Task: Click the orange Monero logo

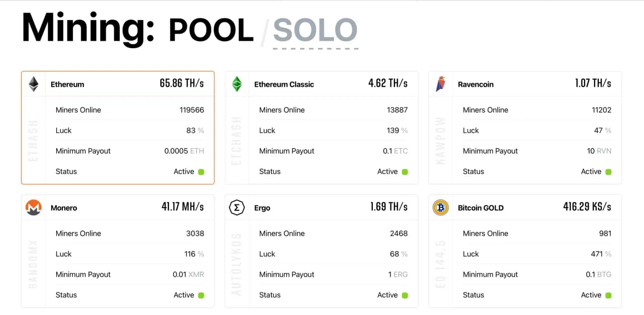Action: [33, 207]
